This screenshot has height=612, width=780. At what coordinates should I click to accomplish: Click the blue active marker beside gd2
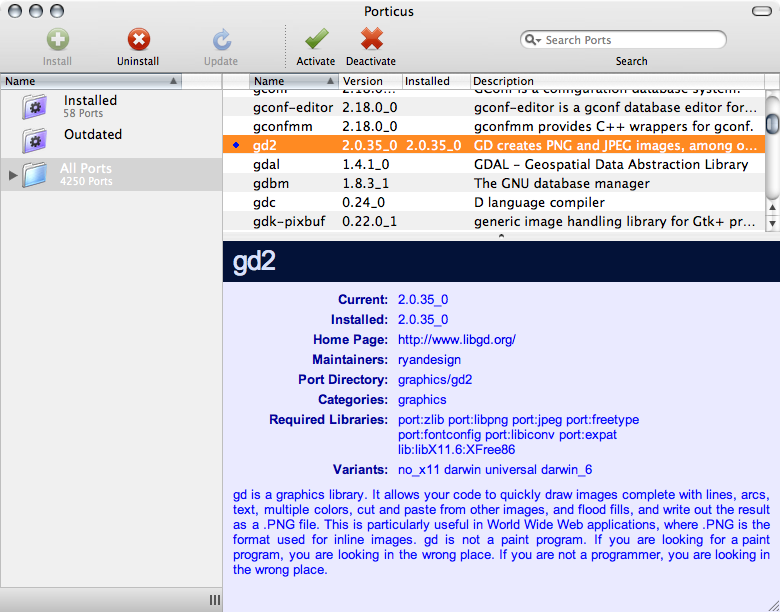pos(236,145)
